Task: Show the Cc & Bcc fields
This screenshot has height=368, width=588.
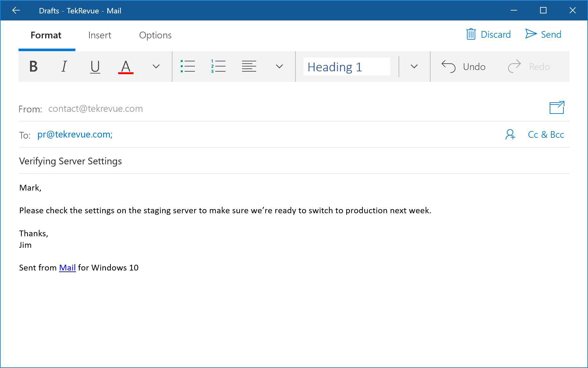Action: tap(546, 135)
